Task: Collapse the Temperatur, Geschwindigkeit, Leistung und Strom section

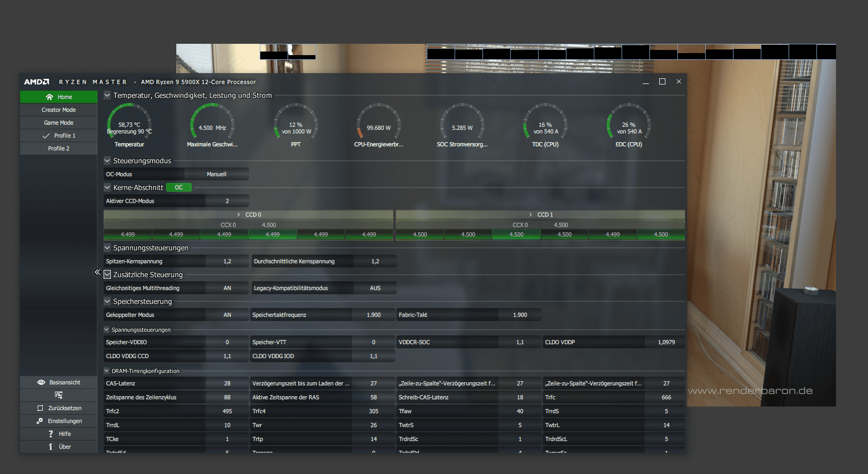Action: (x=107, y=95)
